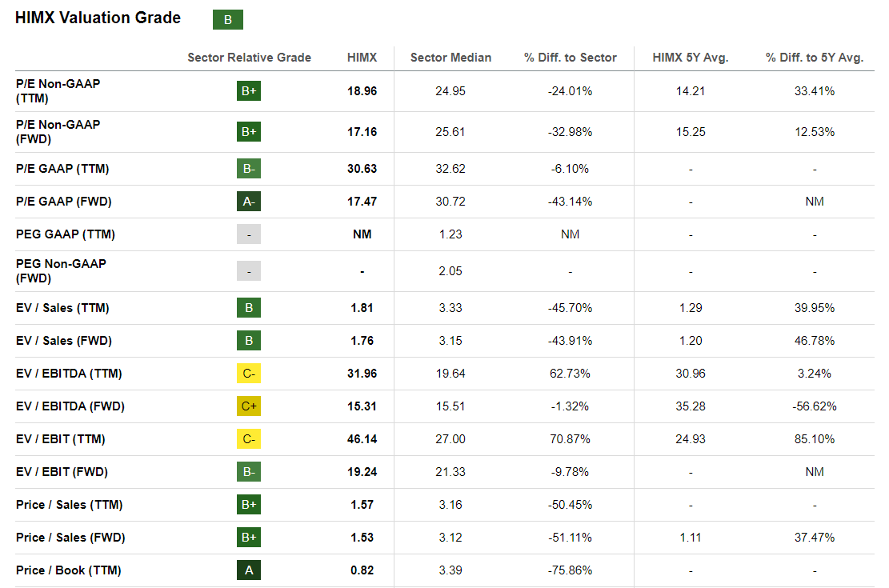The height and width of the screenshot is (588, 889).
Task: Click the % Diff. to Sector column header
Action: (x=571, y=58)
